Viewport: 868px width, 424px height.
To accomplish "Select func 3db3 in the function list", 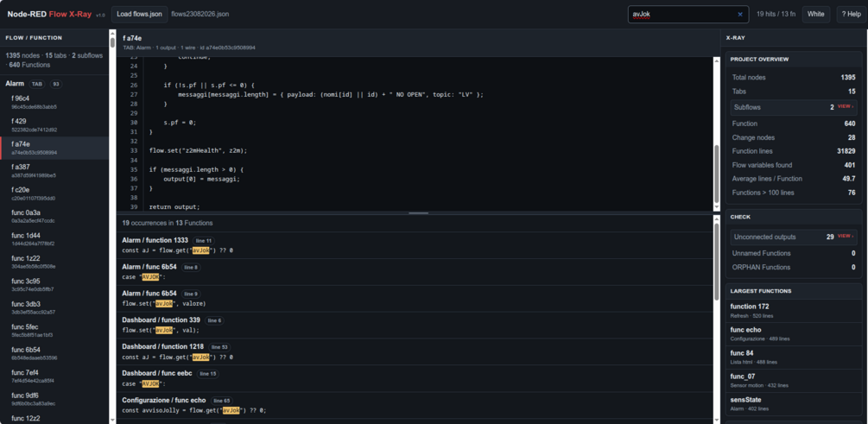I will (54, 307).
